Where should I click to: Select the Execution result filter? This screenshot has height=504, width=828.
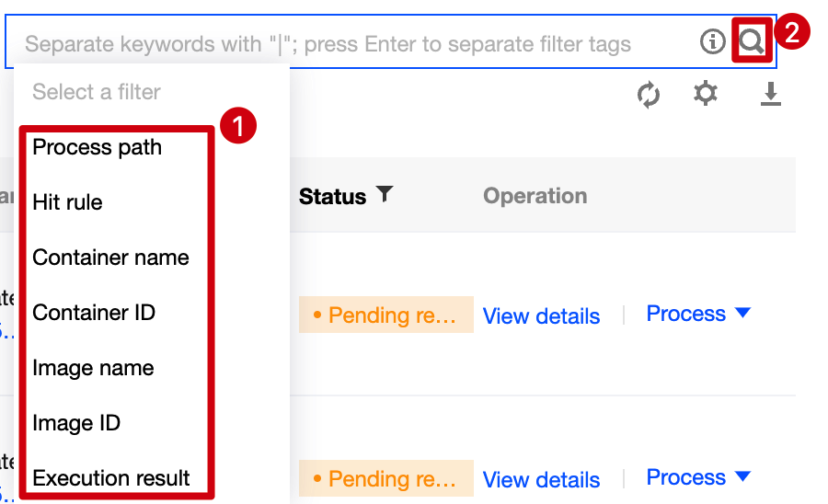111,478
